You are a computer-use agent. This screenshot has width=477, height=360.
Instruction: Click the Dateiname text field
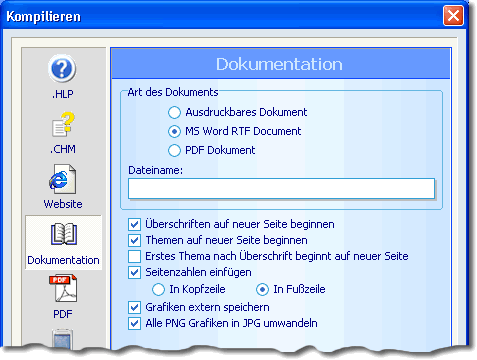pyautogui.click(x=281, y=189)
